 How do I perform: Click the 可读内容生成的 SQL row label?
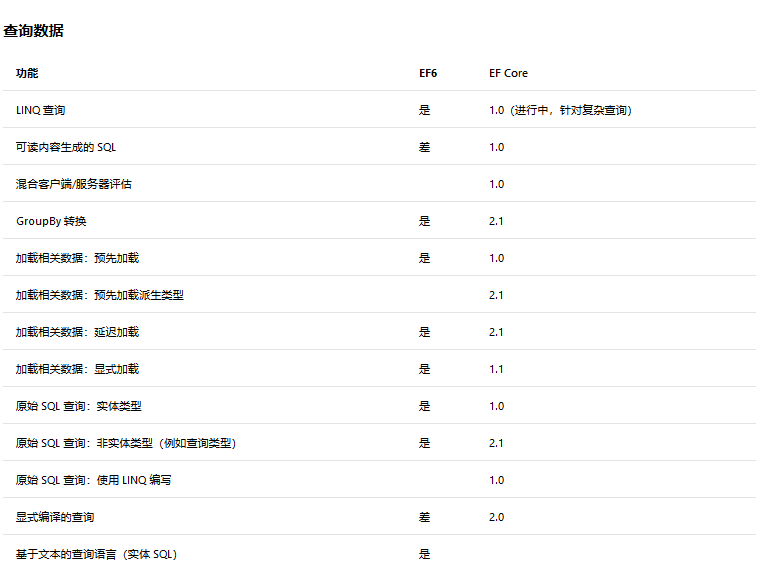tap(66, 148)
